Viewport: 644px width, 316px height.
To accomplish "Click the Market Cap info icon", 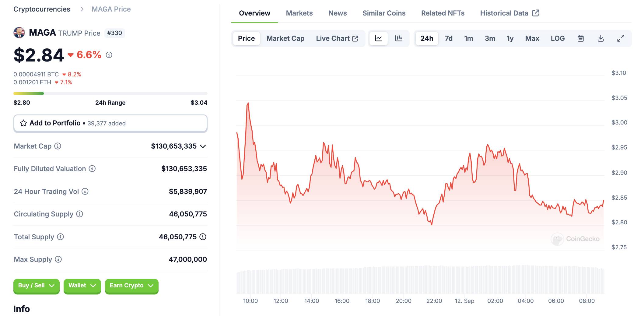I will [58, 146].
